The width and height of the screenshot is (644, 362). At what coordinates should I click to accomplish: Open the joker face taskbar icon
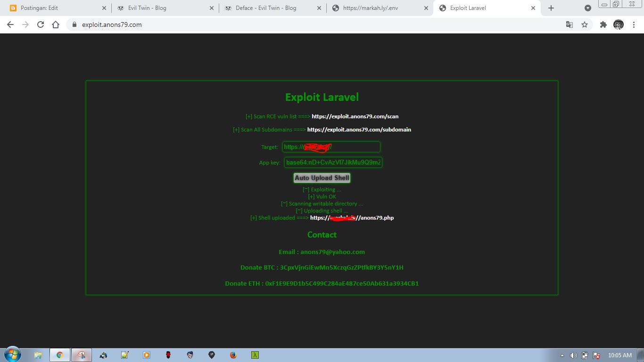(x=190, y=355)
